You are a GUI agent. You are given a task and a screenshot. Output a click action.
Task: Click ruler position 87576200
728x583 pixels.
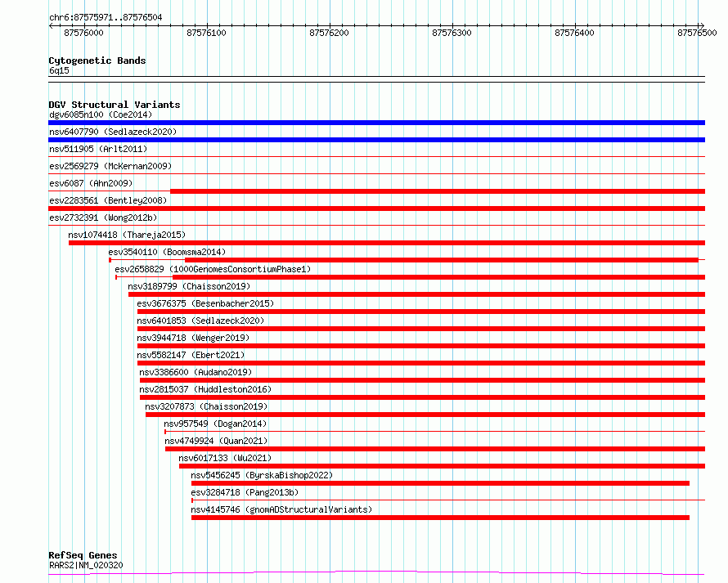click(x=329, y=33)
